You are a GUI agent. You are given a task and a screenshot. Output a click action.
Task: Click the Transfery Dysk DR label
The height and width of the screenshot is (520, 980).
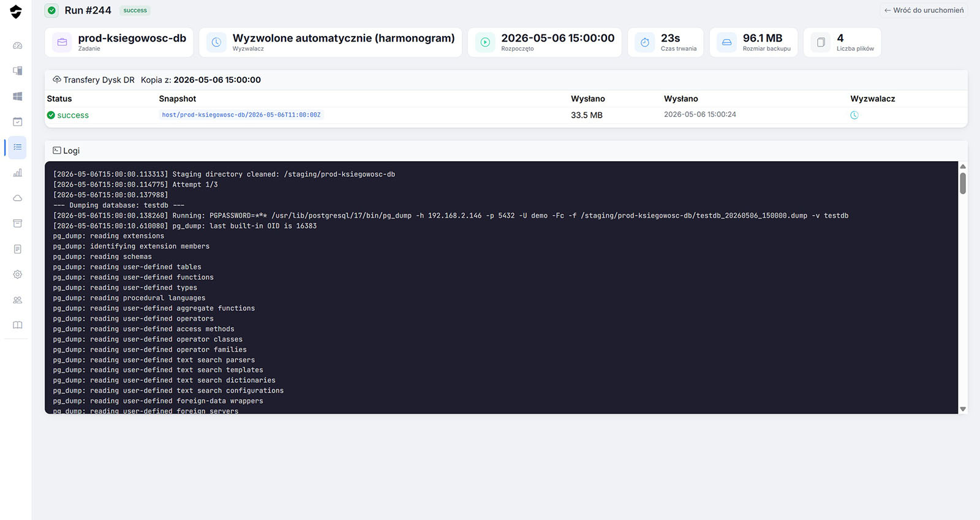[99, 80]
